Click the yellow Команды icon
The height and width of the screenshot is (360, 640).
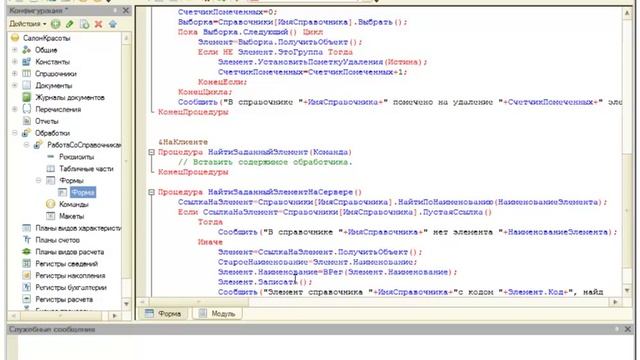coord(51,204)
